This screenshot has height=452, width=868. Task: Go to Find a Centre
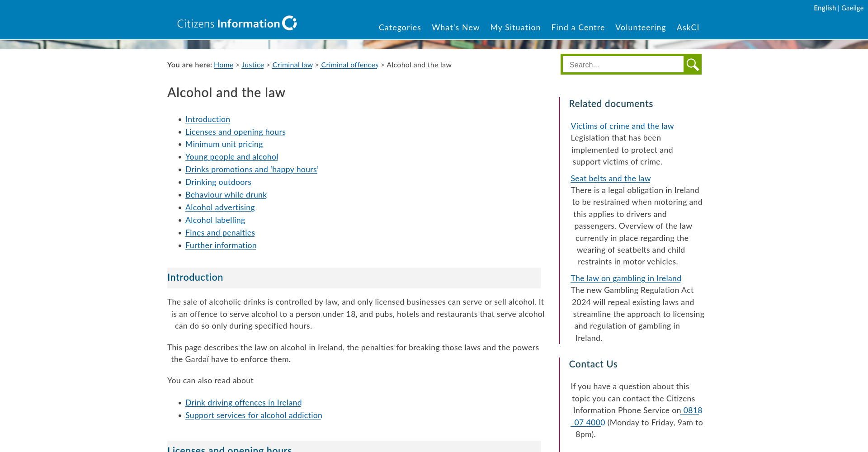click(578, 28)
